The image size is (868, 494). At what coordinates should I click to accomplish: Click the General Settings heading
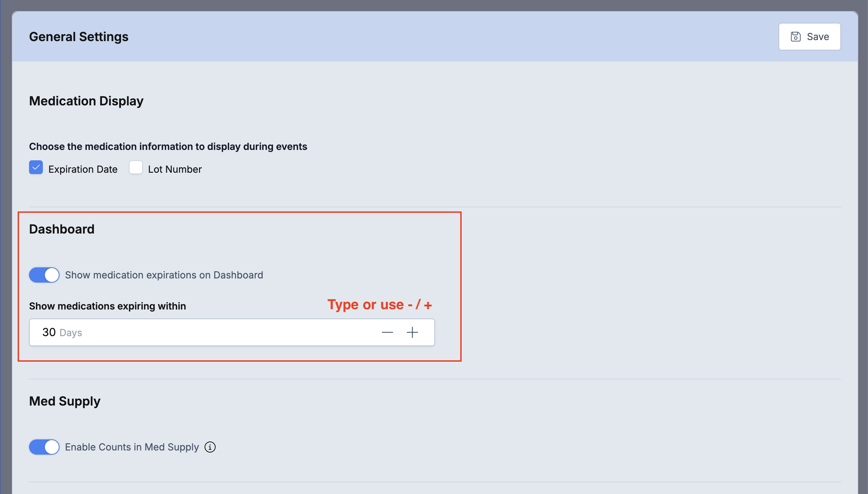pyautogui.click(x=79, y=37)
